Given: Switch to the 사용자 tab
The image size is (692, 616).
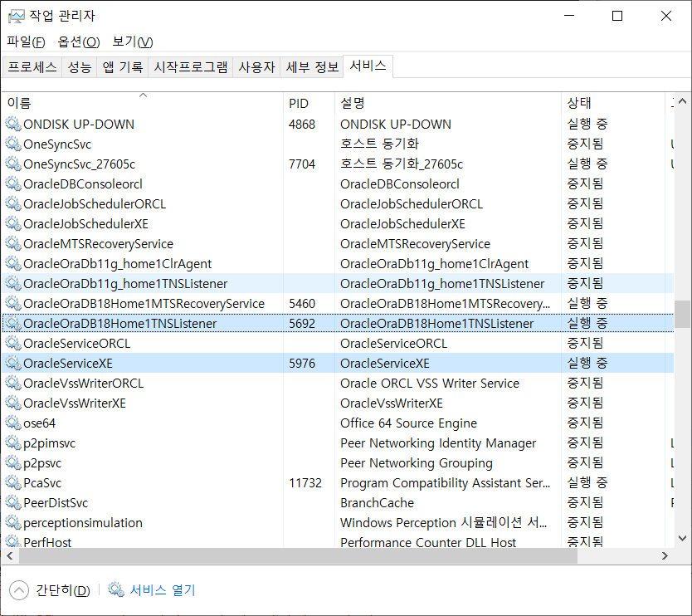Looking at the screenshot, I should coord(256,66).
